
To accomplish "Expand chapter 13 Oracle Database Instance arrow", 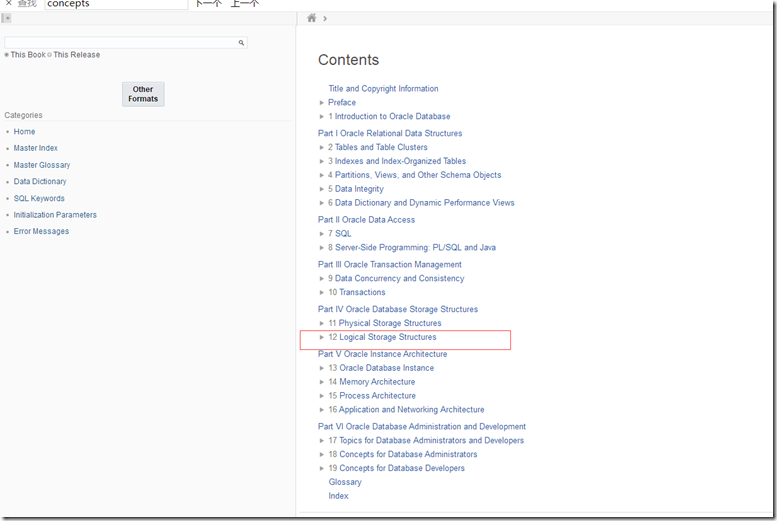I will tap(322, 368).
